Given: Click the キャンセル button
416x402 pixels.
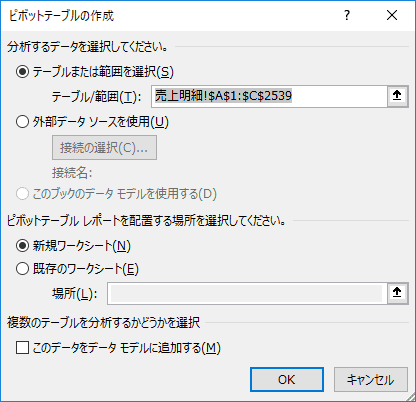Looking at the screenshot, I should pos(371,379).
